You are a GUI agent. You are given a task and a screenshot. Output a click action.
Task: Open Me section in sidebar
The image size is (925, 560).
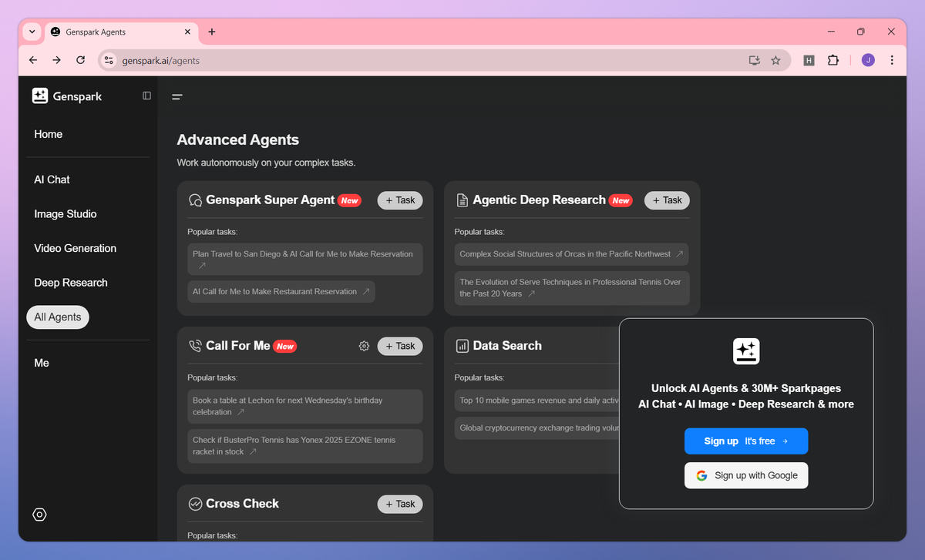click(x=42, y=363)
